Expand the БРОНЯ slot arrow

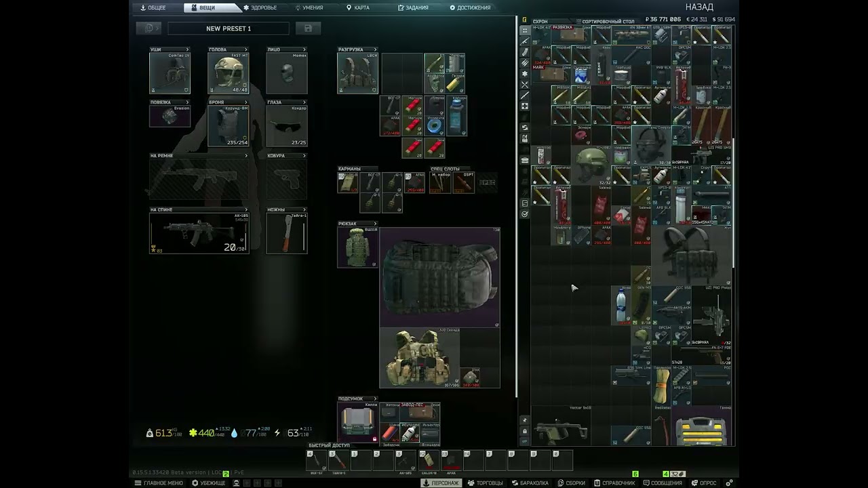click(246, 102)
